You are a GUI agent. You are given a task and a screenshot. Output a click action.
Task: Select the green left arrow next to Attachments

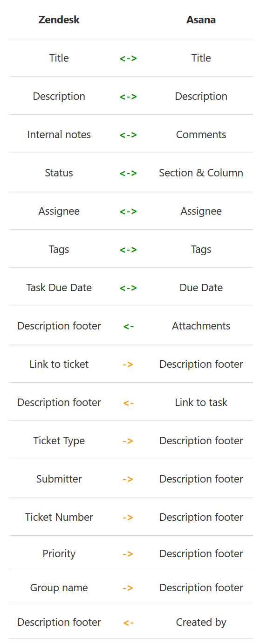(x=128, y=326)
